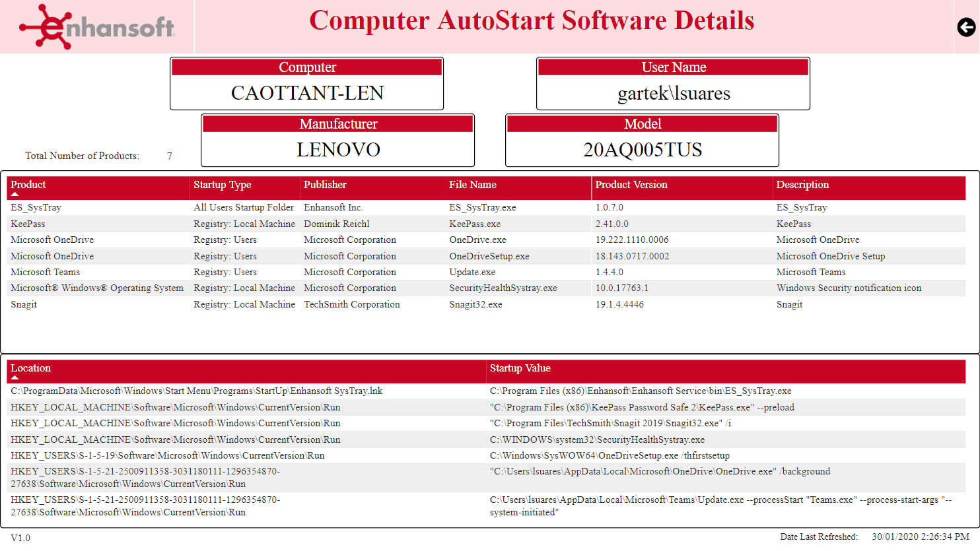Click the LENOVO manufacturer value
The height and width of the screenshot is (551, 980).
pos(337,149)
